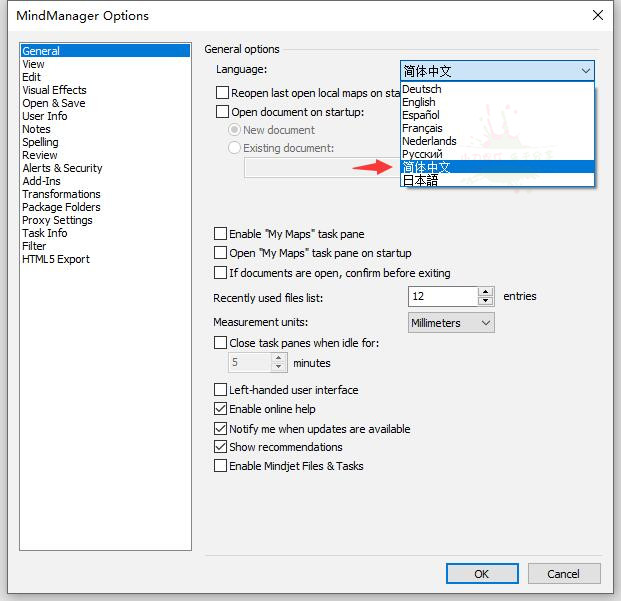Open the Visual Effects options page
The height and width of the screenshot is (601, 621).
54,90
